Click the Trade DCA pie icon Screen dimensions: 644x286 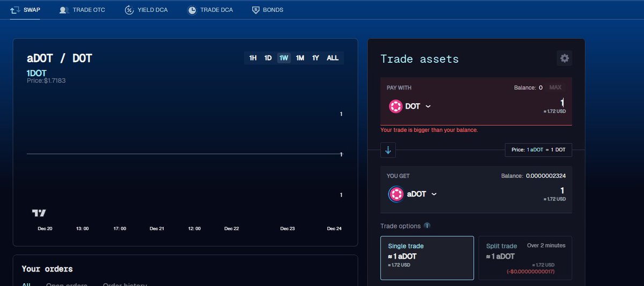[192, 10]
